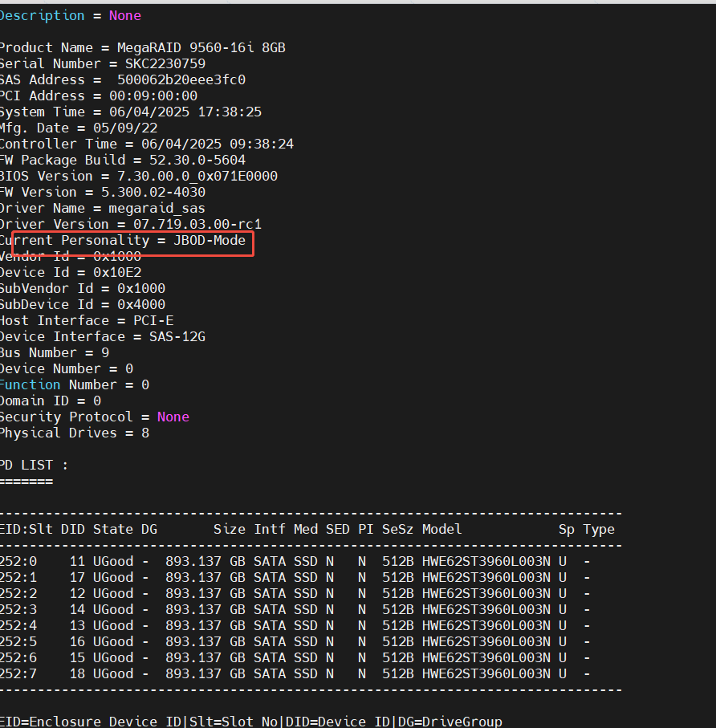Click the Model column header
Screen dimensions: 716x728
point(442,529)
